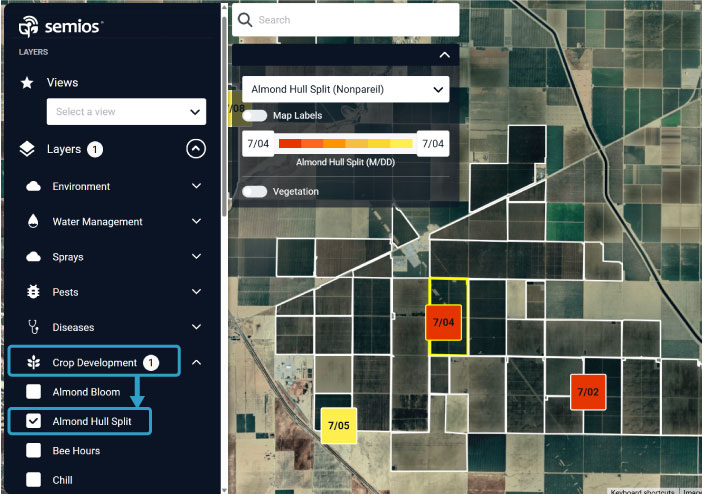This screenshot has height=494, width=702.
Task: Click the Keyboard shortcuts link on map
Action: pos(643,491)
